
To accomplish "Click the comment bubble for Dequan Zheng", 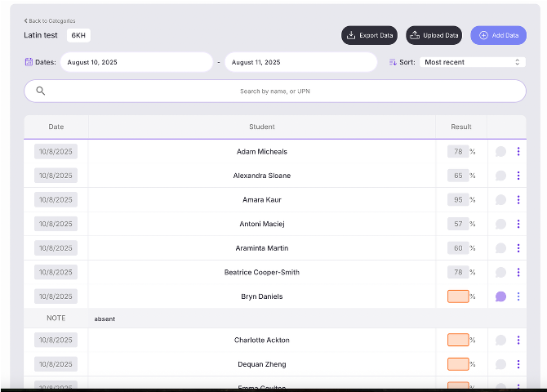I will tap(500, 364).
